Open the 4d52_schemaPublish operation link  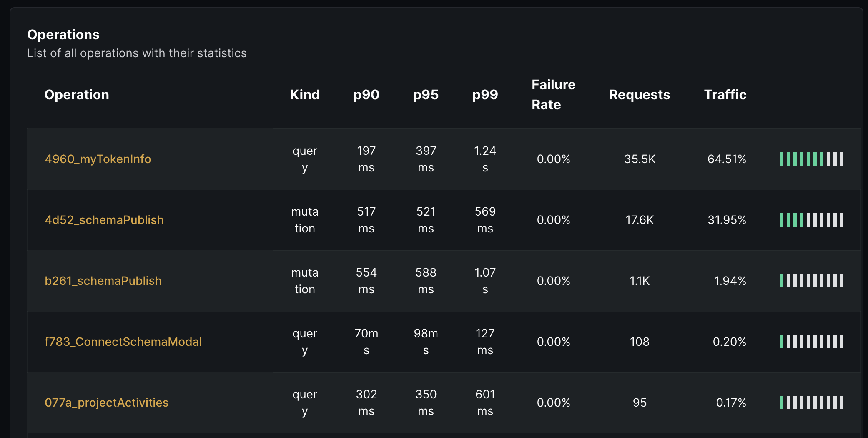(x=104, y=220)
